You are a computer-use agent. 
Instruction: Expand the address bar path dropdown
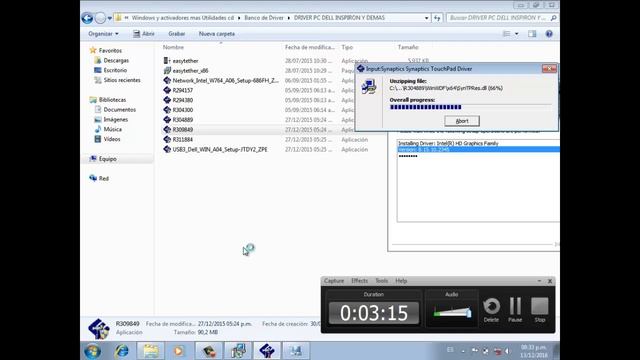pyautogui.click(x=426, y=18)
